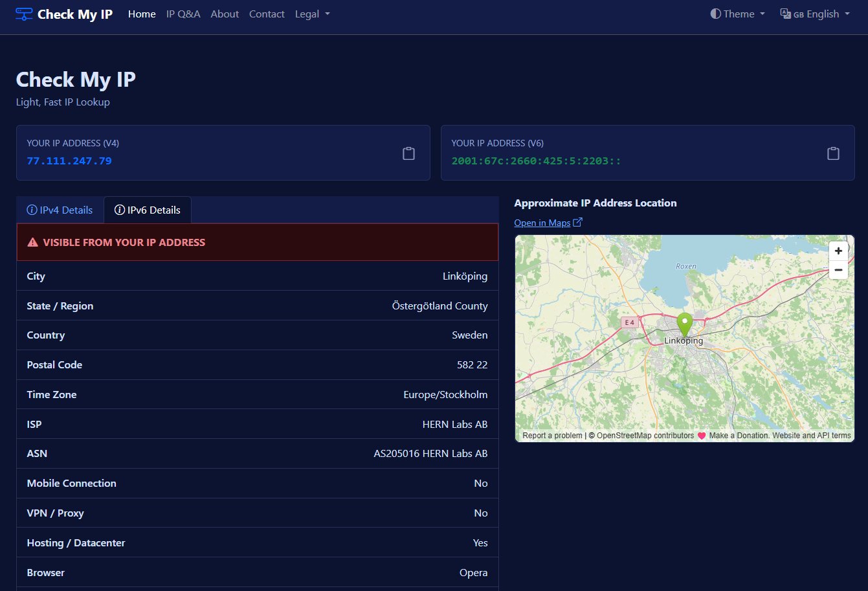Click the Östergötland County value
The height and width of the screenshot is (591, 868).
pos(440,306)
